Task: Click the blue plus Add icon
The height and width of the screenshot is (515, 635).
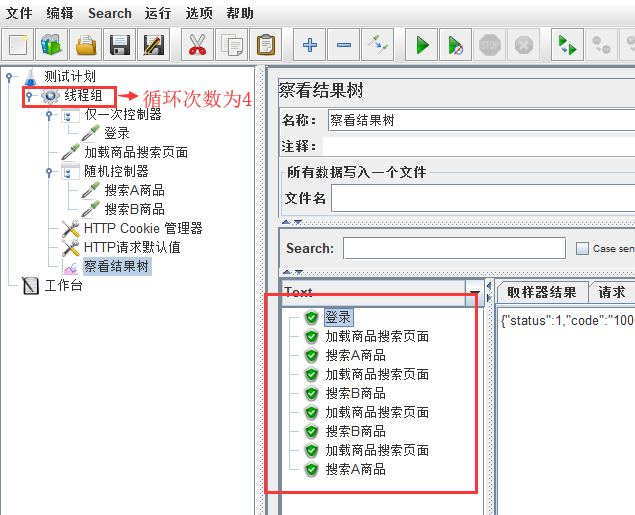Action: (x=309, y=45)
